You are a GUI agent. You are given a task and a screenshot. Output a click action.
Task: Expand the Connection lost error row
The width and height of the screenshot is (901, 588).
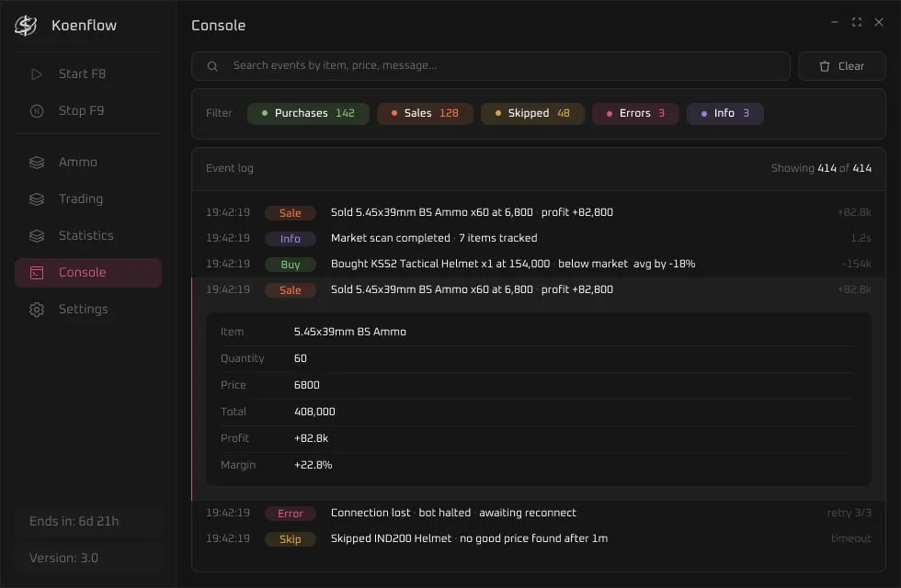pyautogui.click(x=539, y=514)
